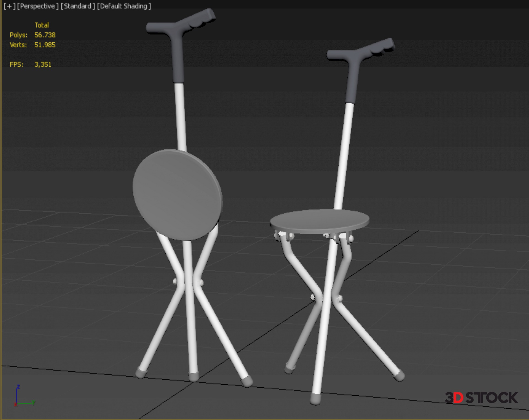This screenshot has width=529, height=420.
Task: Select the right stool's flat round seat
Action: click(319, 220)
